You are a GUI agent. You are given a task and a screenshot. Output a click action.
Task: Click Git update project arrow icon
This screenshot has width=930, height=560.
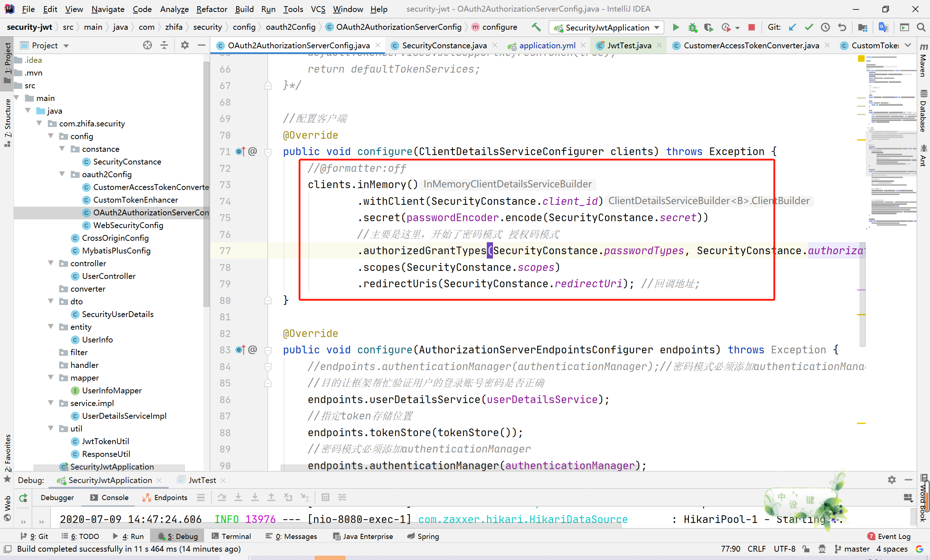coord(792,27)
